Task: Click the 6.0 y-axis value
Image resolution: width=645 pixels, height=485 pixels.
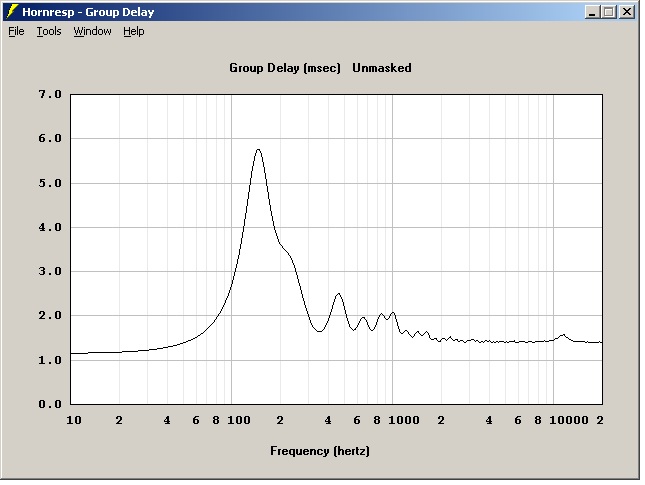Action: (x=50, y=138)
